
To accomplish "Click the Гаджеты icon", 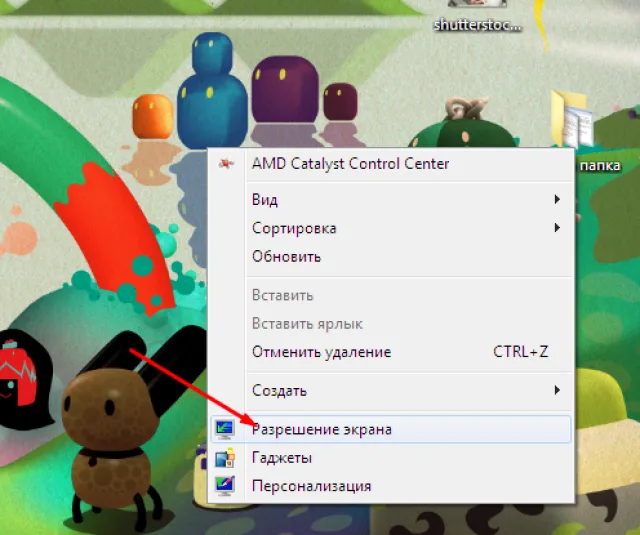I will 225,457.
